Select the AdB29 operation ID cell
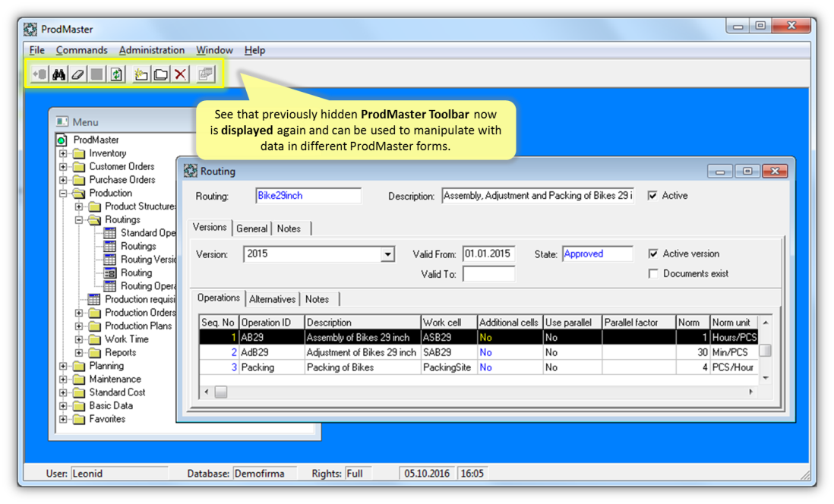 [272, 352]
